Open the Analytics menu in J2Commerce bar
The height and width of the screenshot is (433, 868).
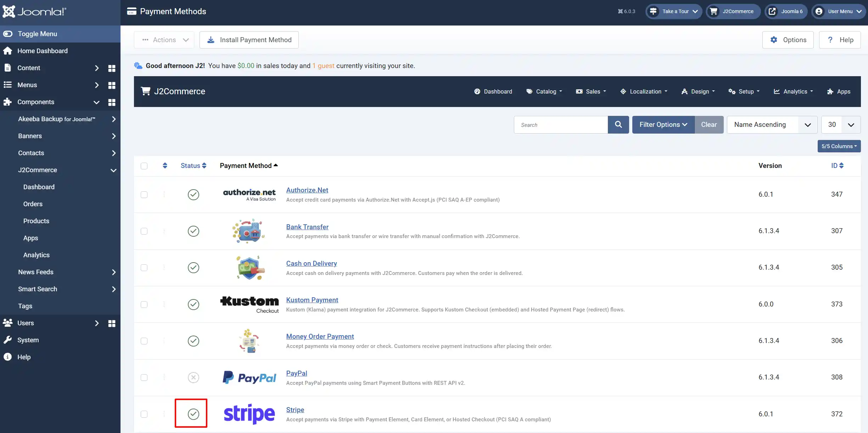point(793,91)
